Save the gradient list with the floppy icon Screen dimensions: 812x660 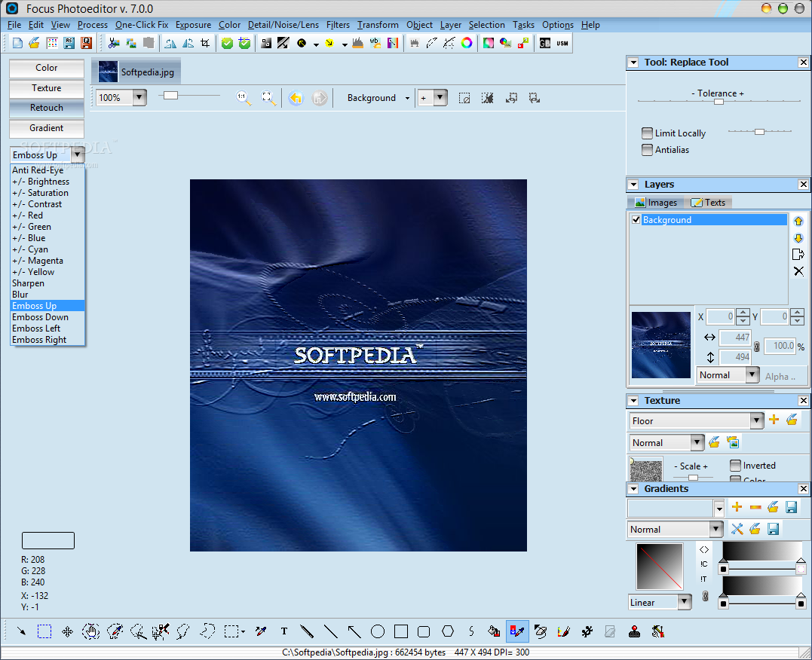[792, 507]
